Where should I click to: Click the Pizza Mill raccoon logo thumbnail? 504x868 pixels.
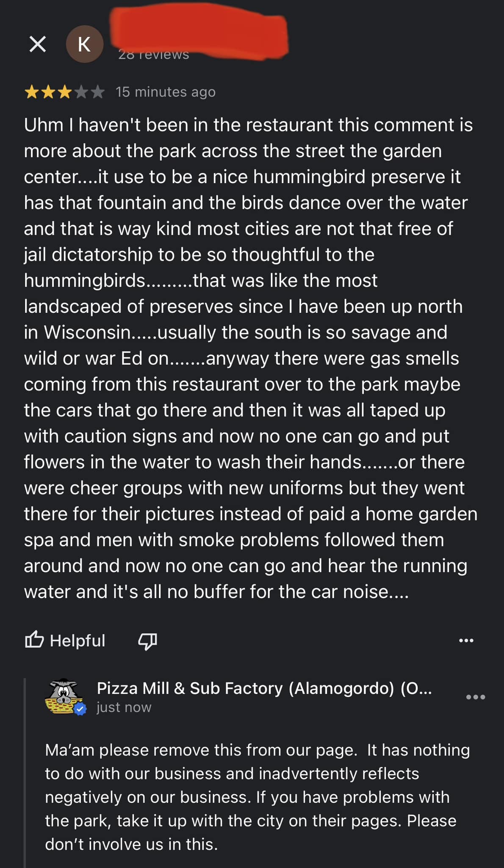click(x=64, y=696)
